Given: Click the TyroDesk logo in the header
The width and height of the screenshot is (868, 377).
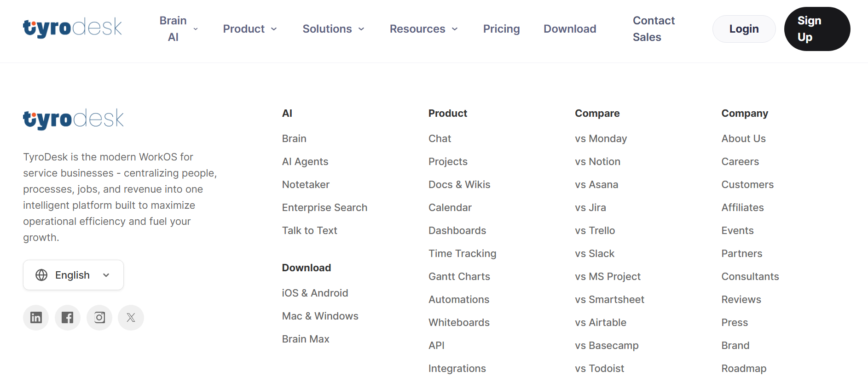Looking at the screenshot, I should pyautogui.click(x=72, y=28).
